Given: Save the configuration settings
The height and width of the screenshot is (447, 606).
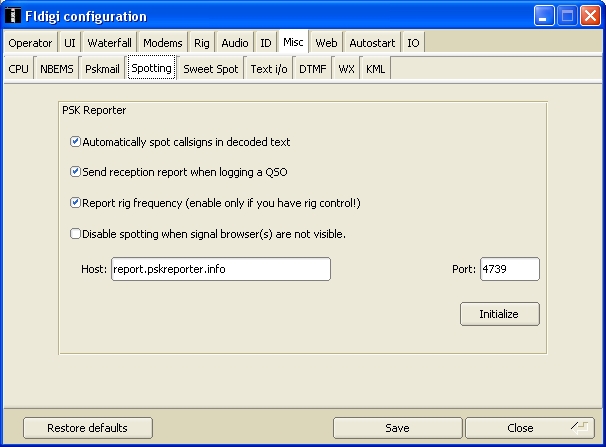Looking at the screenshot, I should [397, 428].
